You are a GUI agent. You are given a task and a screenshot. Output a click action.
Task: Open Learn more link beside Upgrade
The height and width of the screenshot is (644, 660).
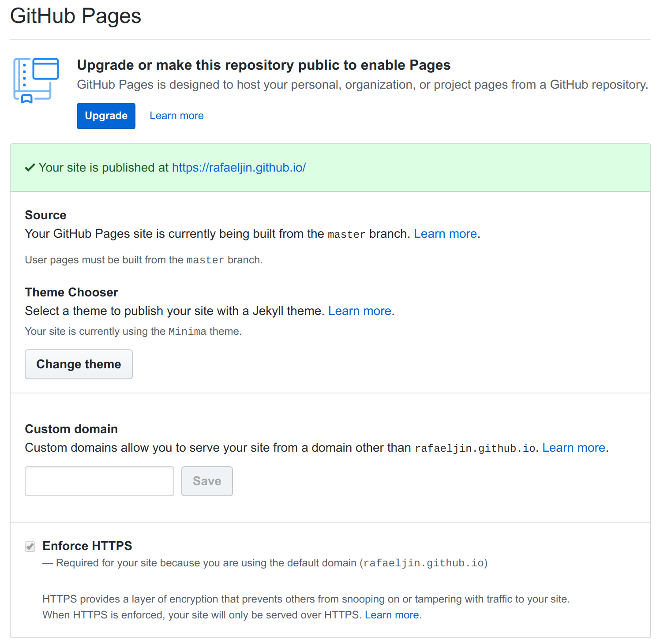(176, 116)
